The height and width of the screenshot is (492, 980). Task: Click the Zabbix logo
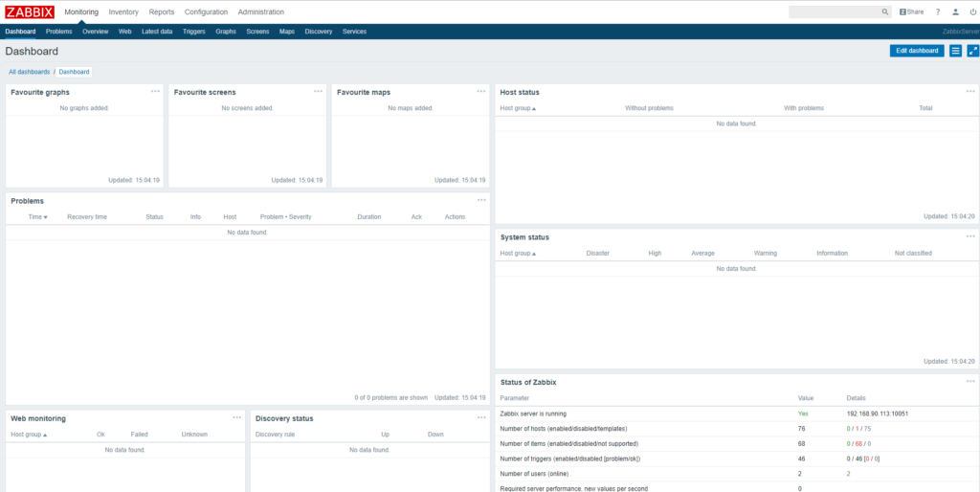tap(29, 11)
